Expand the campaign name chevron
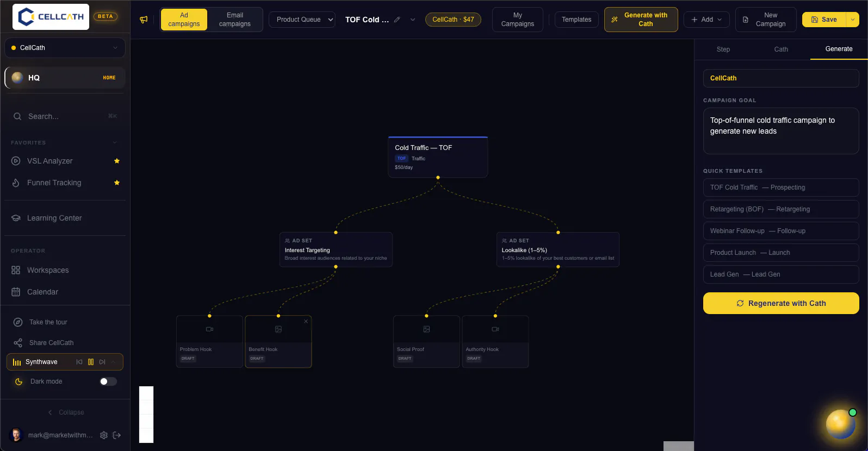Screen dimensions: 868x451 point(413,20)
